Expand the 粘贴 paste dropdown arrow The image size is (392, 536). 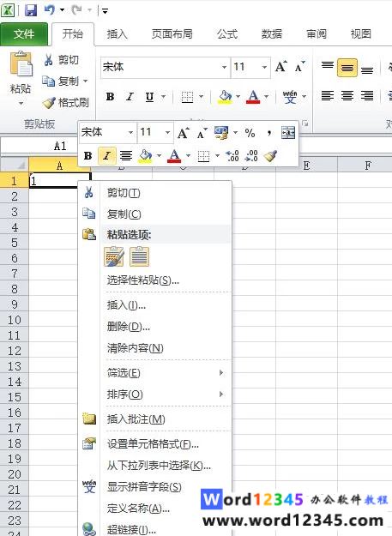point(21,103)
